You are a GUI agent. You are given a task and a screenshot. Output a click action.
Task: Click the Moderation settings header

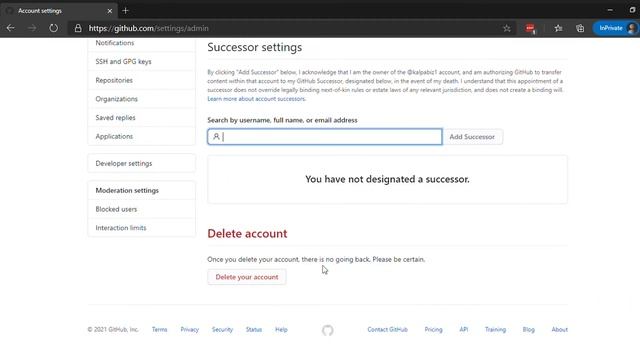[127, 190]
